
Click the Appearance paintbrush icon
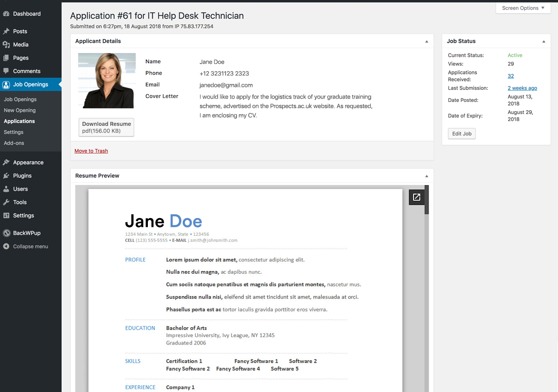(x=6, y=163)
